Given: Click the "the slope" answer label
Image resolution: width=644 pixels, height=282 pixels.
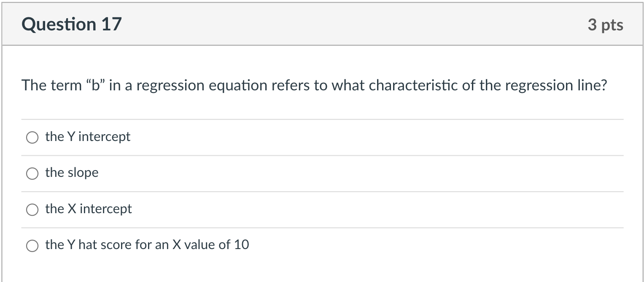Looking at the screenshot, I should 72,173.
